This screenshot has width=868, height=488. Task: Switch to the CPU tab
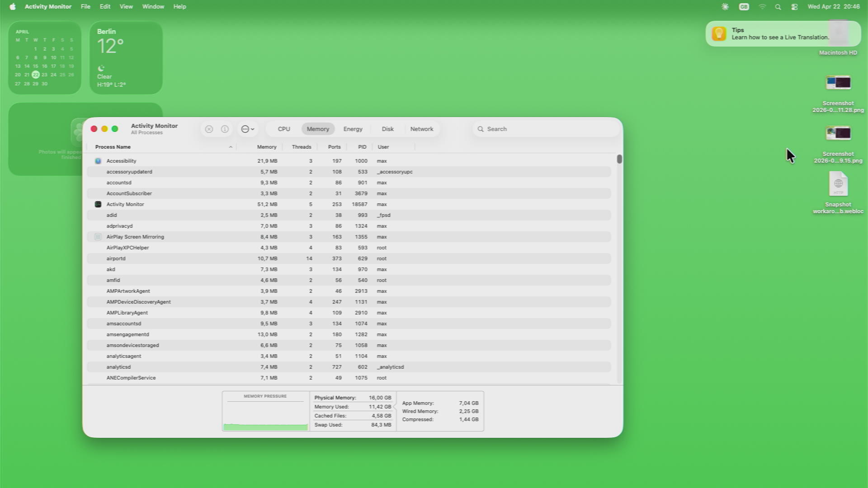coord(283,129)
